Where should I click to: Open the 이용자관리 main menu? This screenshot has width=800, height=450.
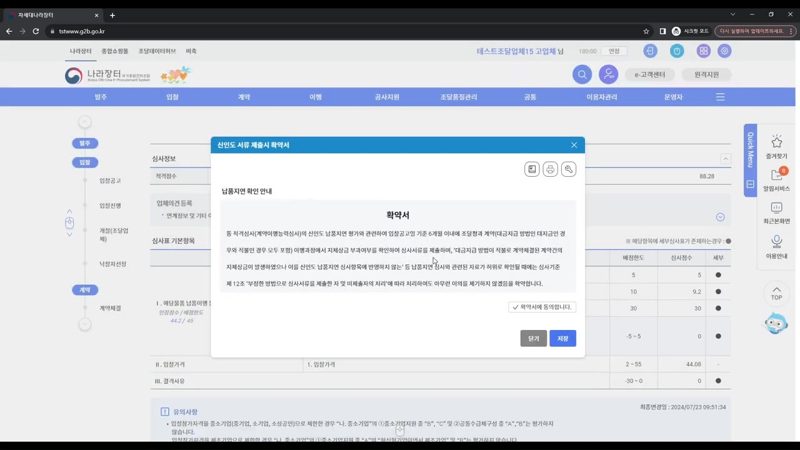(x=602, y=97)
